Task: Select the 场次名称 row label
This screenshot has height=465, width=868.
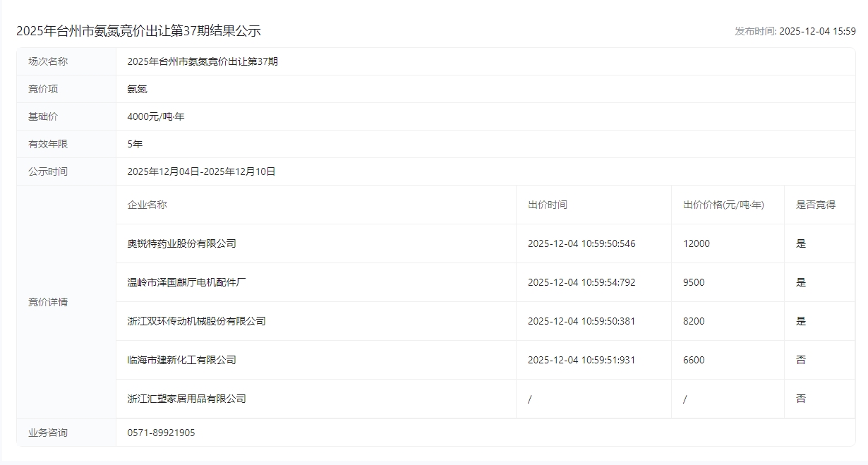Action: pos(48,61)
